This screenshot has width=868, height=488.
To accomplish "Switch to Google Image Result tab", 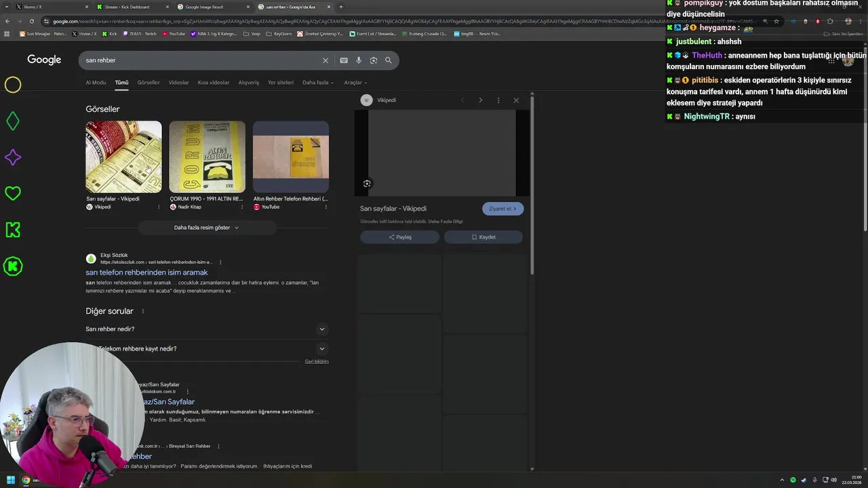I will [x=213, y=7].
